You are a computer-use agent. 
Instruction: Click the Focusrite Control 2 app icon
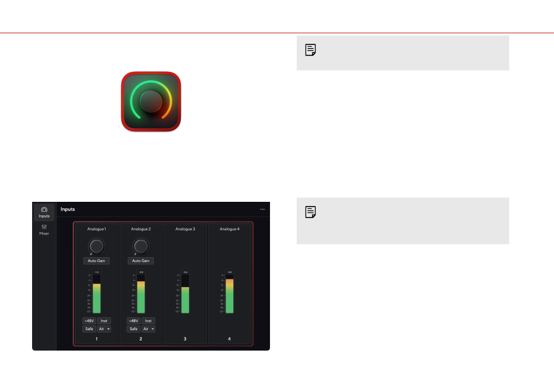[151, 101]
